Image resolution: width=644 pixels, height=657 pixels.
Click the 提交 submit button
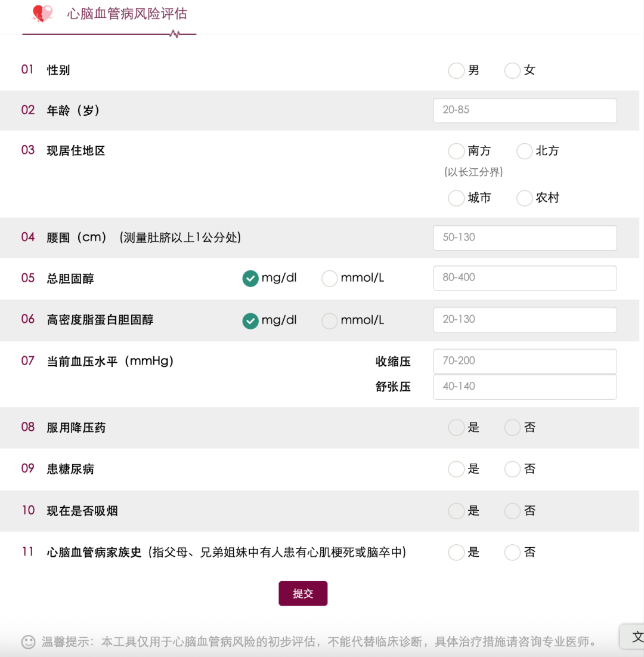[x=303, y=594]
